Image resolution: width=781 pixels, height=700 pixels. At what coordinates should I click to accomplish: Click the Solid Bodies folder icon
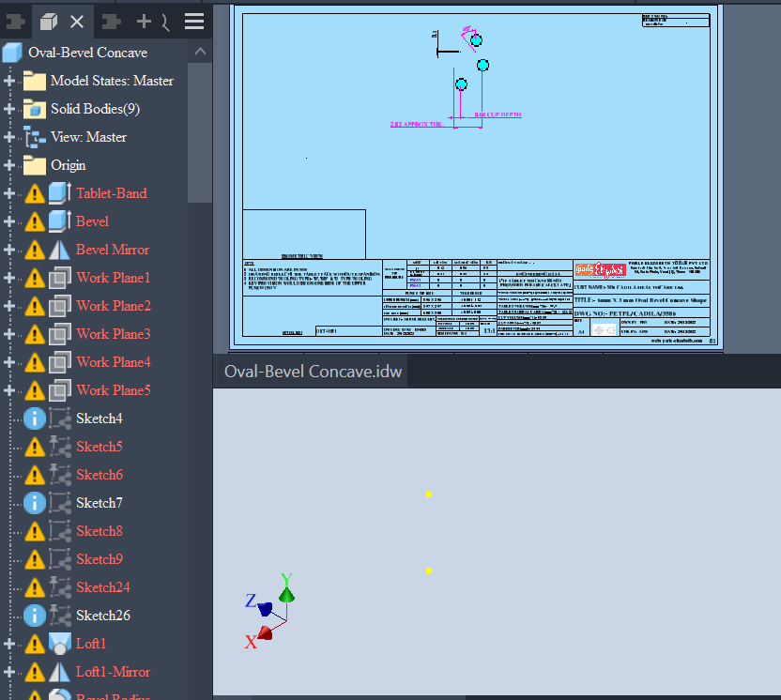tap(35, 109)
